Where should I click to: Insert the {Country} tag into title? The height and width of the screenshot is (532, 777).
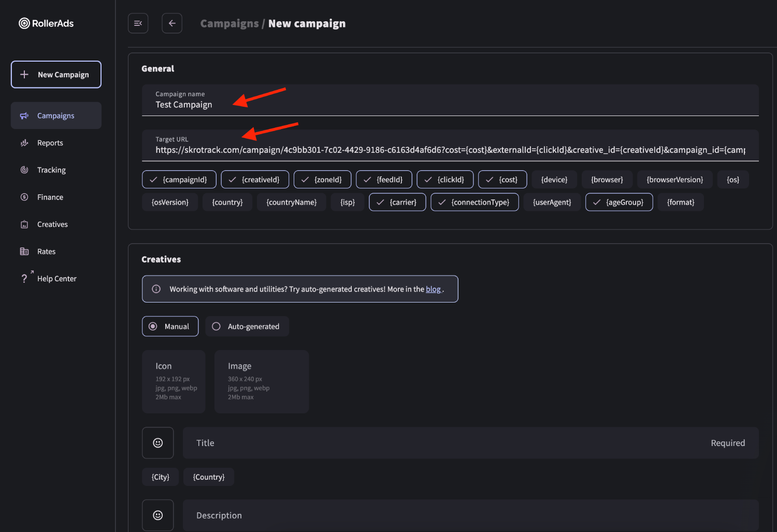pos(209,477)
